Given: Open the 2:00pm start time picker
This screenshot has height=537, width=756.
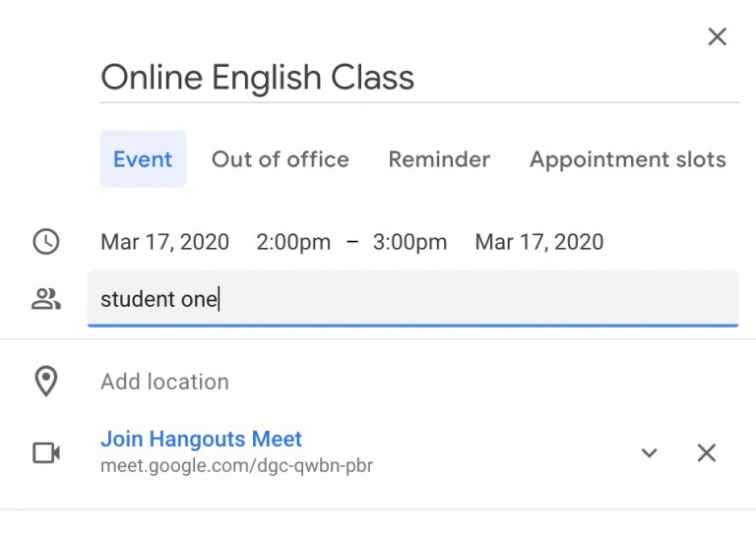Looking at the screenshot, I should 293,242.
